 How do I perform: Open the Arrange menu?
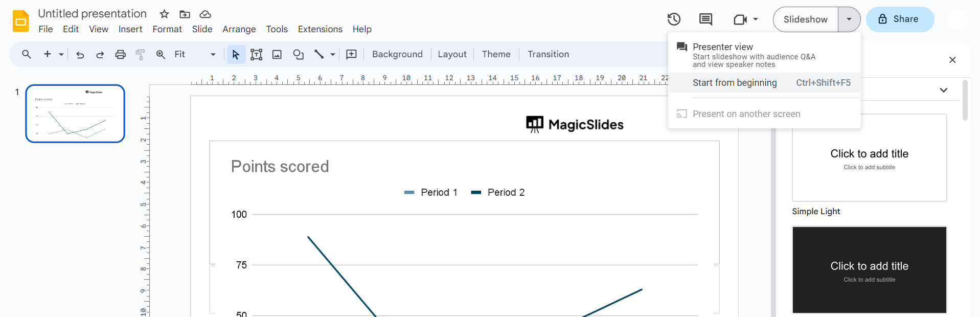239,29
